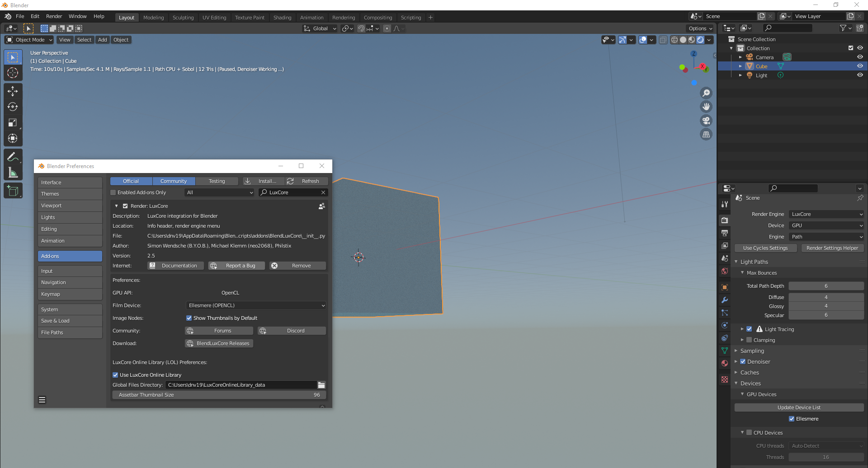The height and width of the screenshot is (468, 868).
Task: Open the Render menu
Action: click(x=54, y=16)
